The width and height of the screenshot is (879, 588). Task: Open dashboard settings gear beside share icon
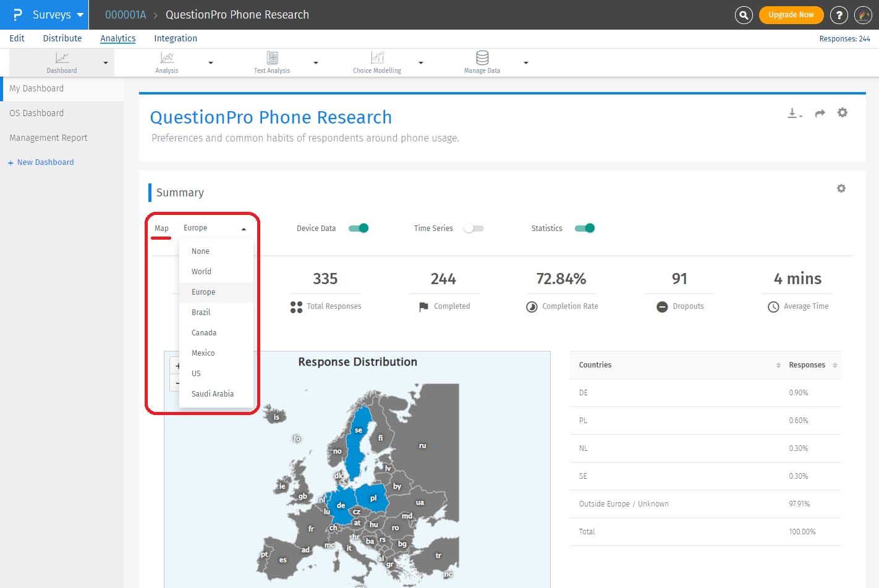click(842, 112)
